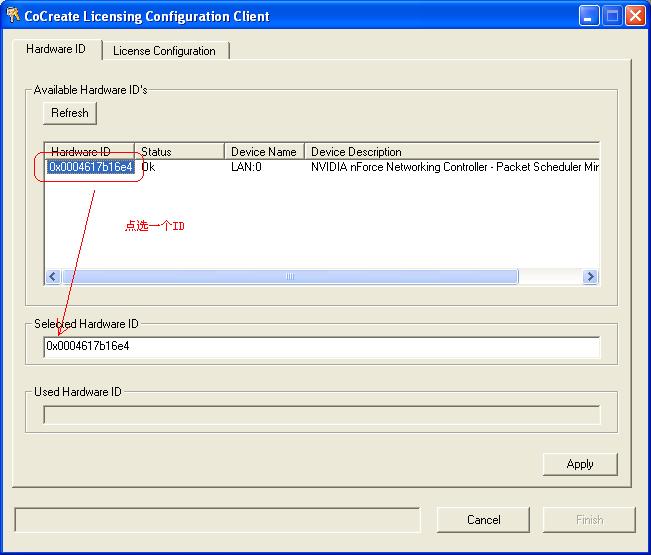This screenshot has width=651, height=555.
Task: Switch to the Hardware ID tab
Action: 56,49
